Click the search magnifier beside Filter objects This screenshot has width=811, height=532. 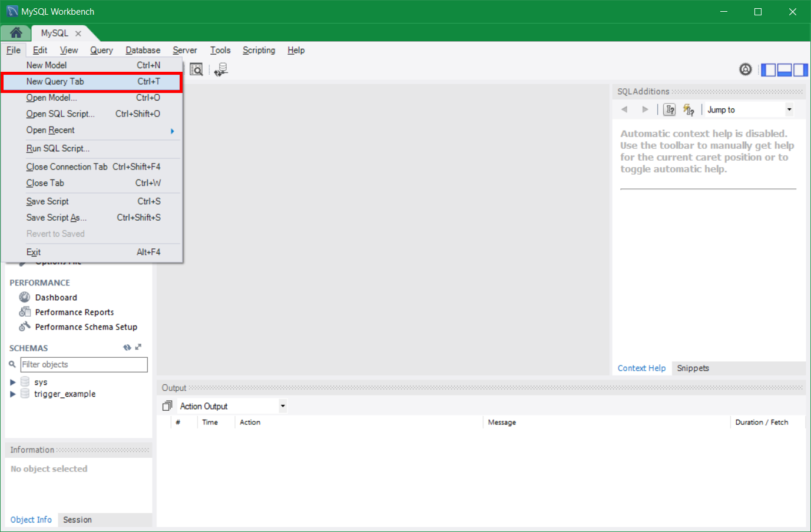click(x=12, y=364)
